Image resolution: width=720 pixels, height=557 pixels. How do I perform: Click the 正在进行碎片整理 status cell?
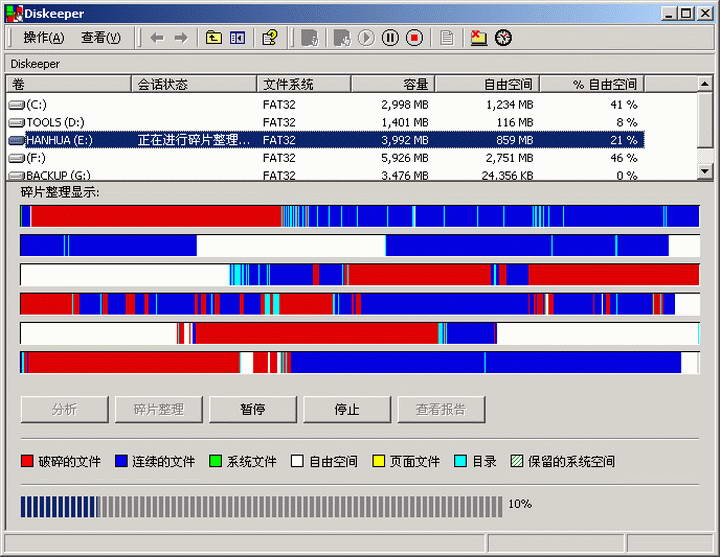pos(194,140)
